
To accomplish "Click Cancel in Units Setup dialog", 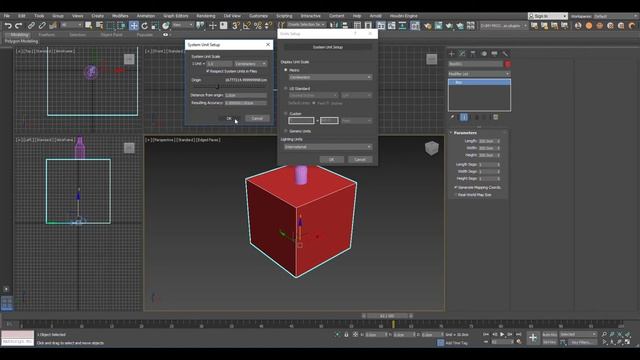I will 360,160.
